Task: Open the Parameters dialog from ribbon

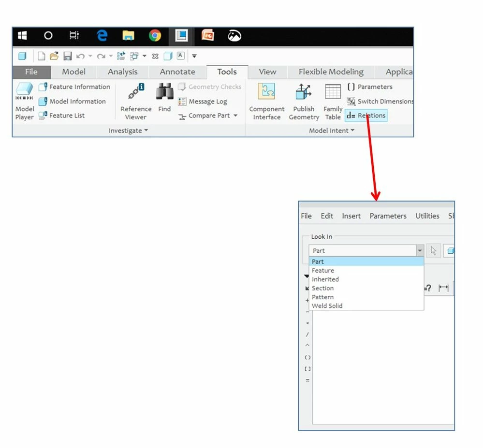Action: point(370,87)
